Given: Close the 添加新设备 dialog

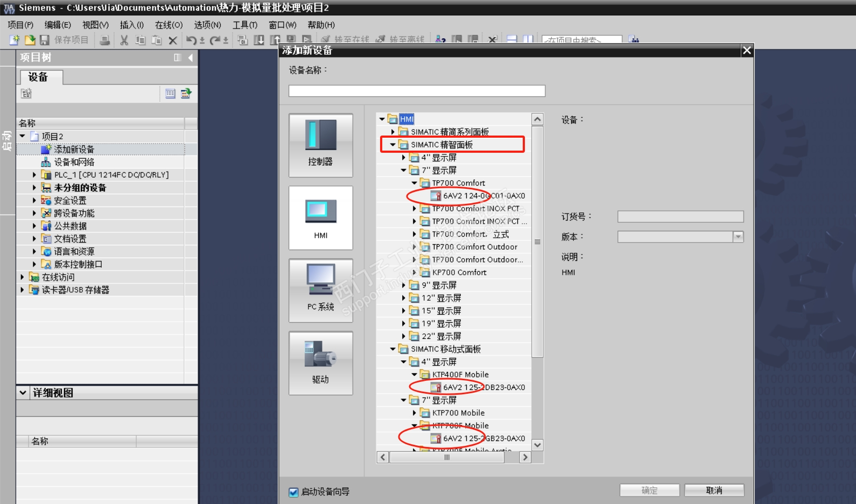Looking at the screenshot, I should (747, 51).
